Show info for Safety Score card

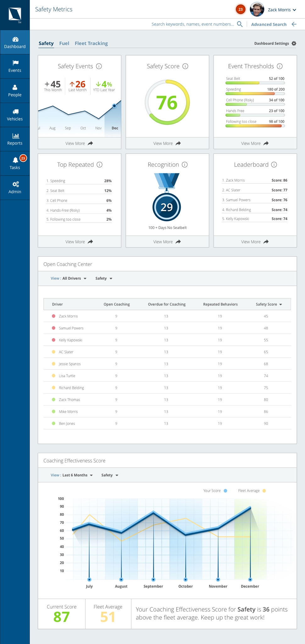(x=185, y=66)
